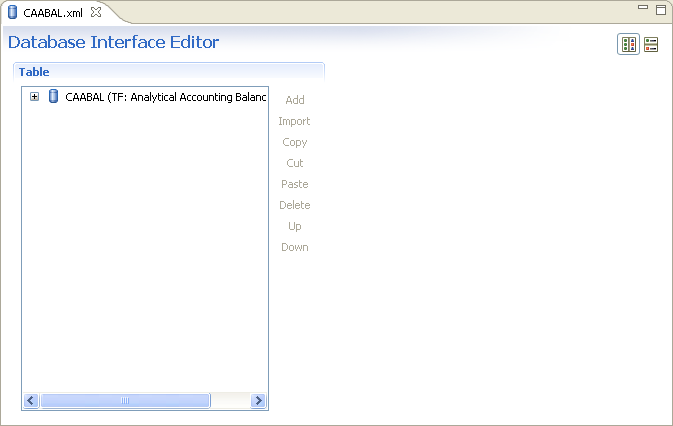Click the Paste button
This screenshot has height=426, width=673.
point(294,184)
